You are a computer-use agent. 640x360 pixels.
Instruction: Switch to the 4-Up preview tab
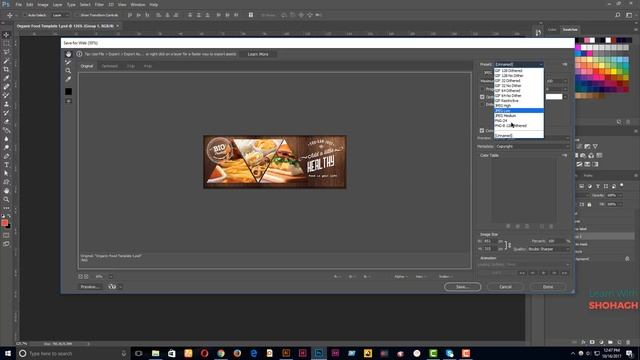[148, 66]
